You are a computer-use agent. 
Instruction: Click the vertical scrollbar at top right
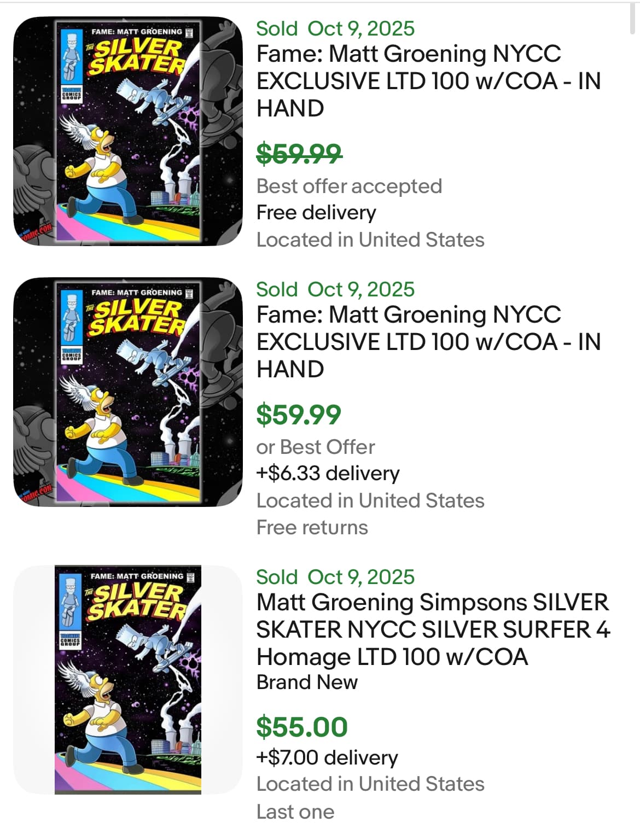(633, 19)
